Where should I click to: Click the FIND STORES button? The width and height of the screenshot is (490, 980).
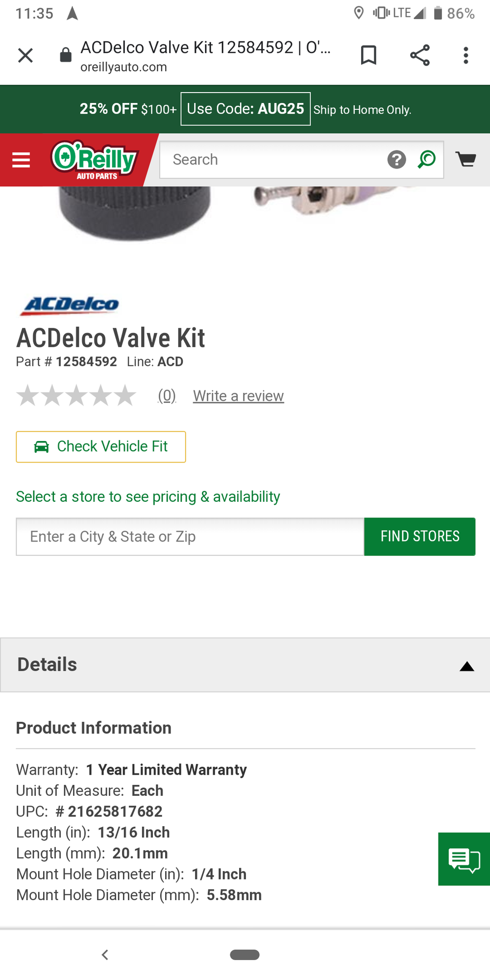tap(419, 537)
